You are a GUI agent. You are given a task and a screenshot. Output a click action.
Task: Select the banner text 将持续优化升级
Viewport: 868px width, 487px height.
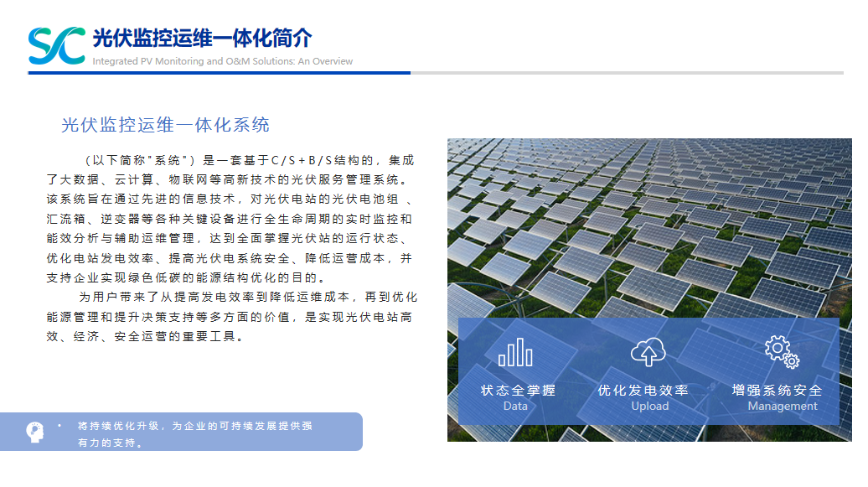194,433
